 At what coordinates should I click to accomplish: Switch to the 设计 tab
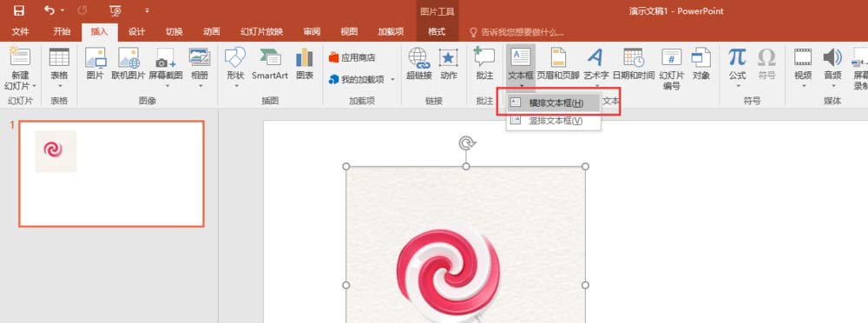pos(137,32)
